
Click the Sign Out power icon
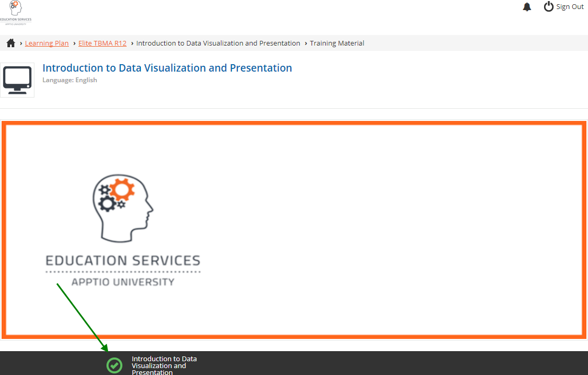549,7
